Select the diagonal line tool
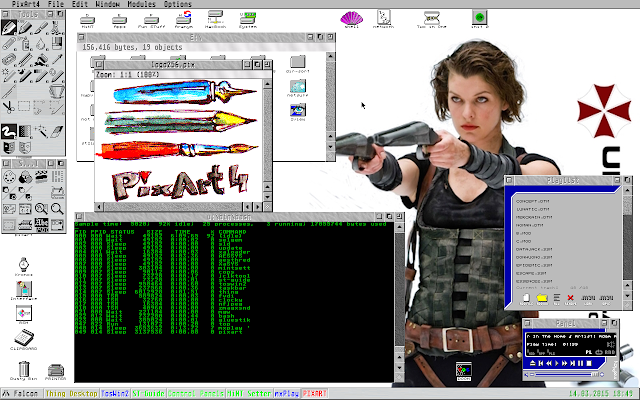The width and height of the screenshot is (640, 400). point(8,91)
